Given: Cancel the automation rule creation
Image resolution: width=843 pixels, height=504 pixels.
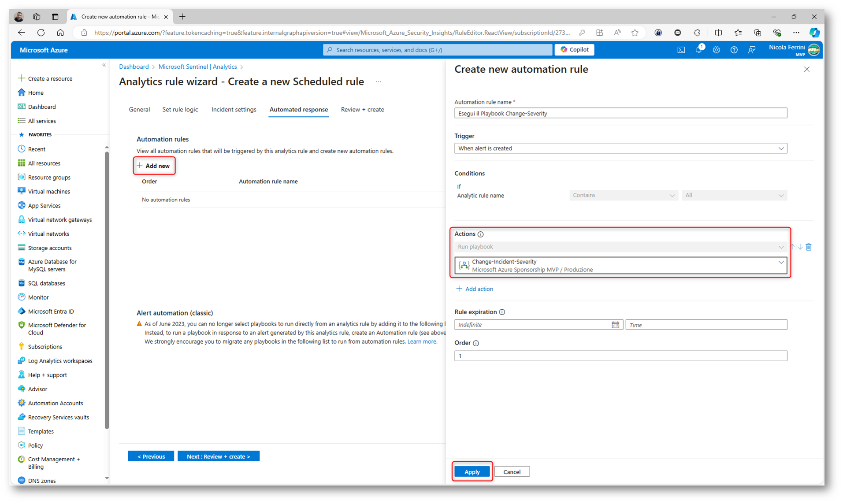Looking at the screenshot, I should coord(512,472).
